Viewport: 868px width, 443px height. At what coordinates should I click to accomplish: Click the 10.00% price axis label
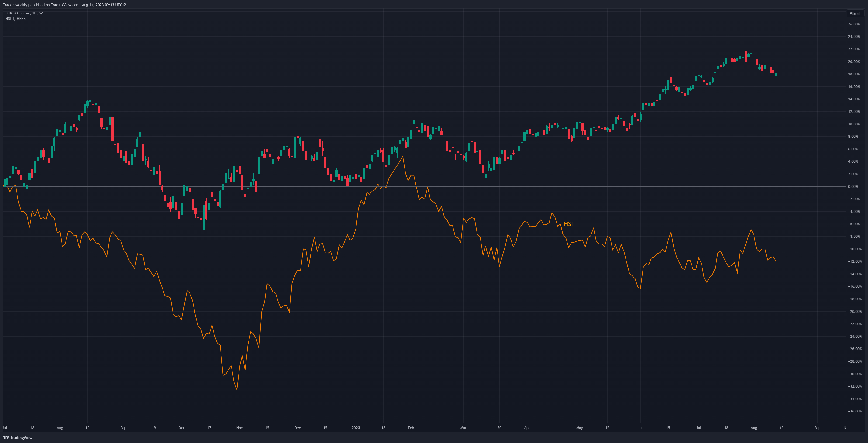854,124
